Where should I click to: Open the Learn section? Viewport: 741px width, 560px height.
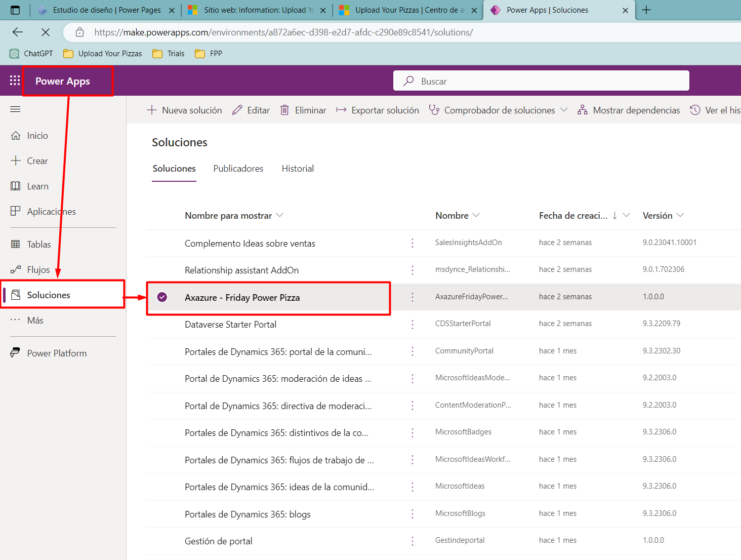coord(38,186)
